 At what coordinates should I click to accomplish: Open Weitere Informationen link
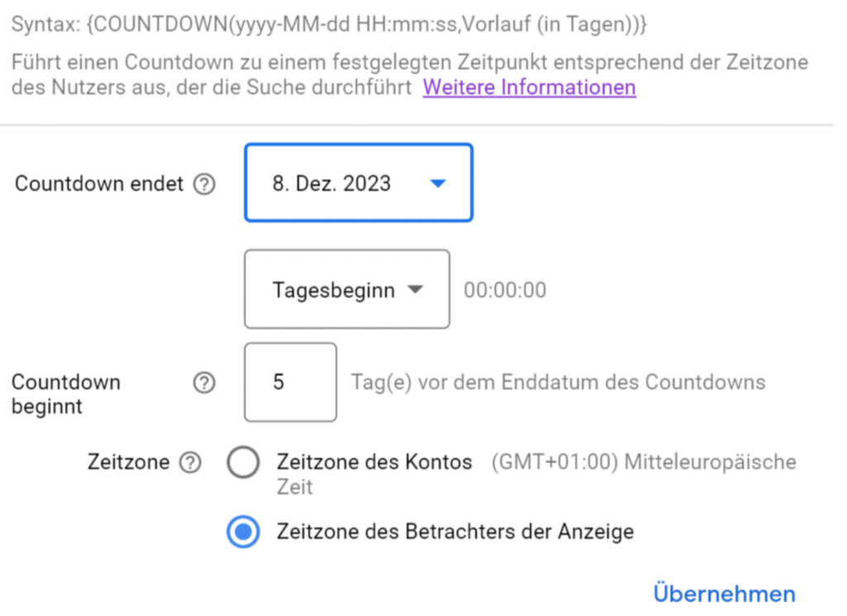(x=529, y=87)
